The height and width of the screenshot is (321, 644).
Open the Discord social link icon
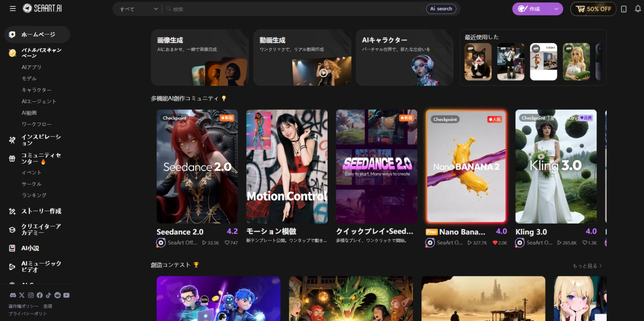[13, 295]
